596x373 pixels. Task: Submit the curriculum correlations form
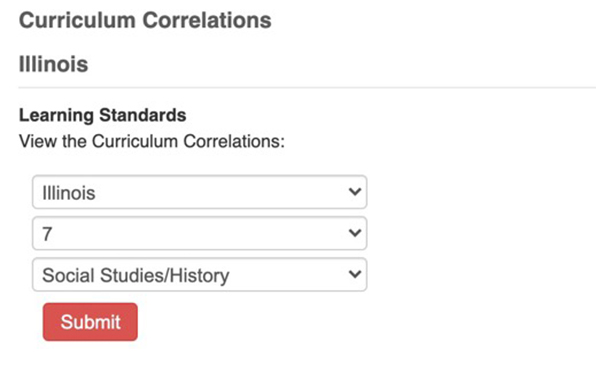[90, 322]
